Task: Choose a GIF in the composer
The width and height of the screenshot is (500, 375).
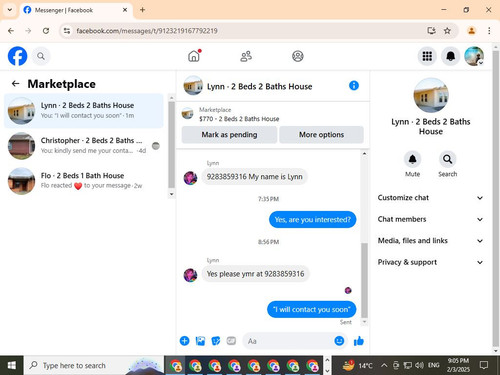Action: point(231,341)
